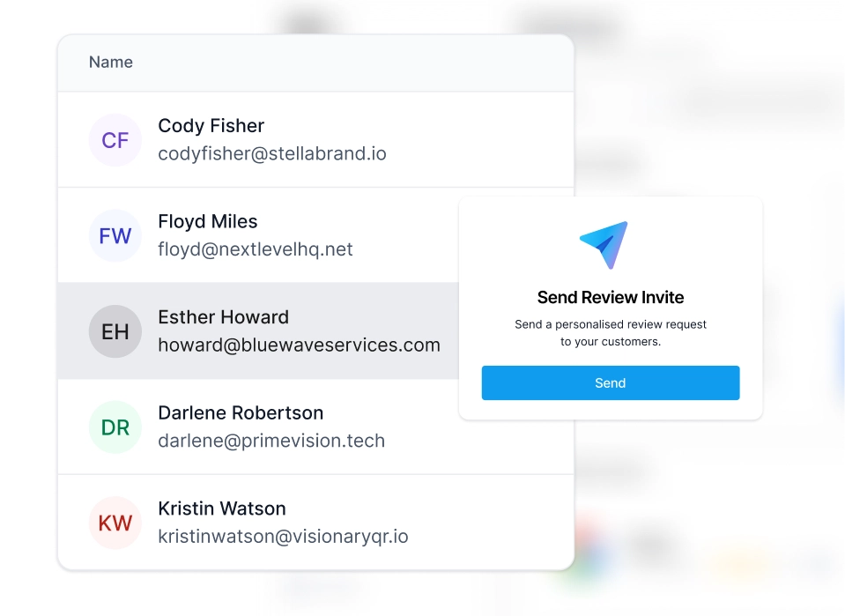Viewport: 845px width, 616px height.
Task: Select the Kristin Watson name
Action: pos(222,508)
